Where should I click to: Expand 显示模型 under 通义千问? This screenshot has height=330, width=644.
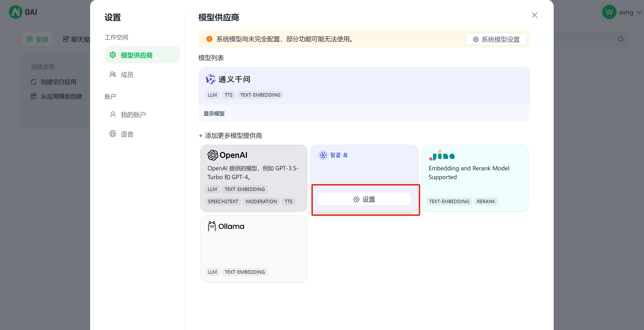pos(214,114)
